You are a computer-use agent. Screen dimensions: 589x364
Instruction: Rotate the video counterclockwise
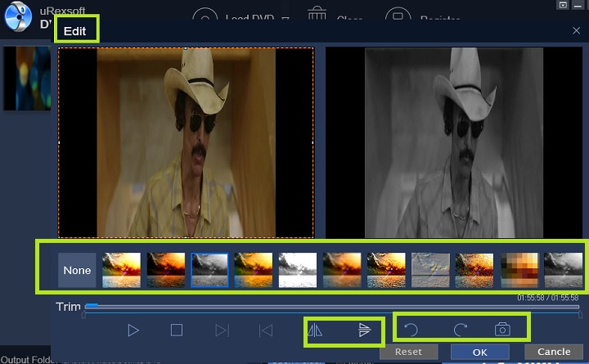pos(411,330)
